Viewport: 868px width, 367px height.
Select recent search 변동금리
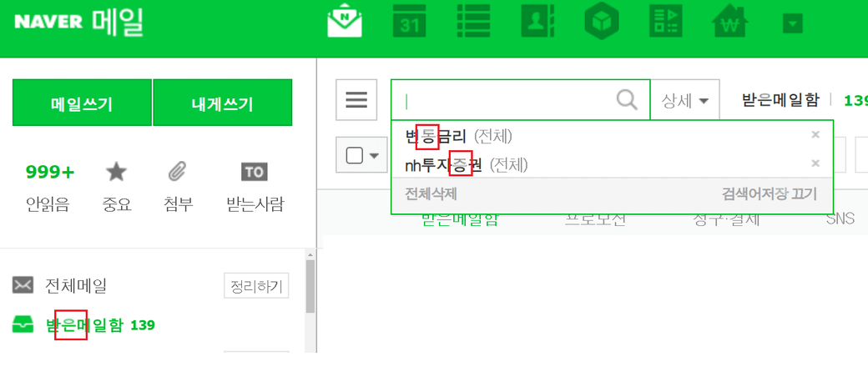tap(436, 136)
